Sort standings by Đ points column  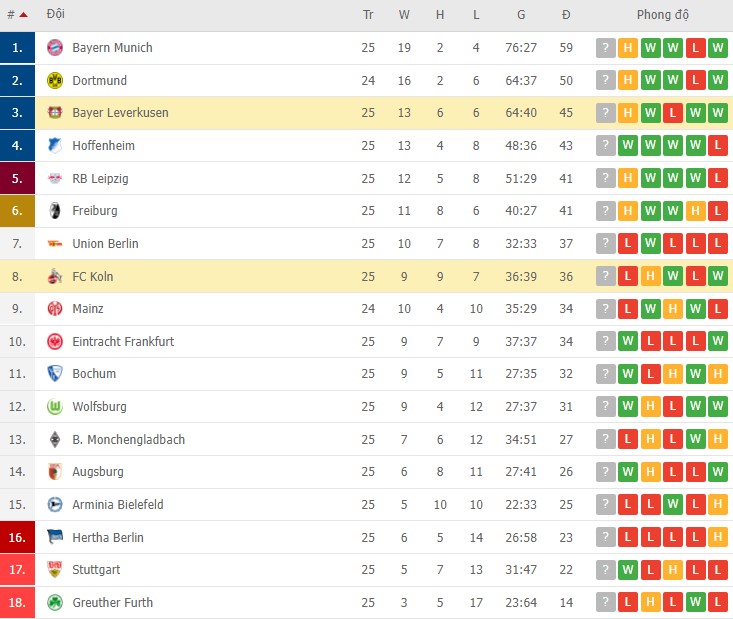(x=566, y=15)
